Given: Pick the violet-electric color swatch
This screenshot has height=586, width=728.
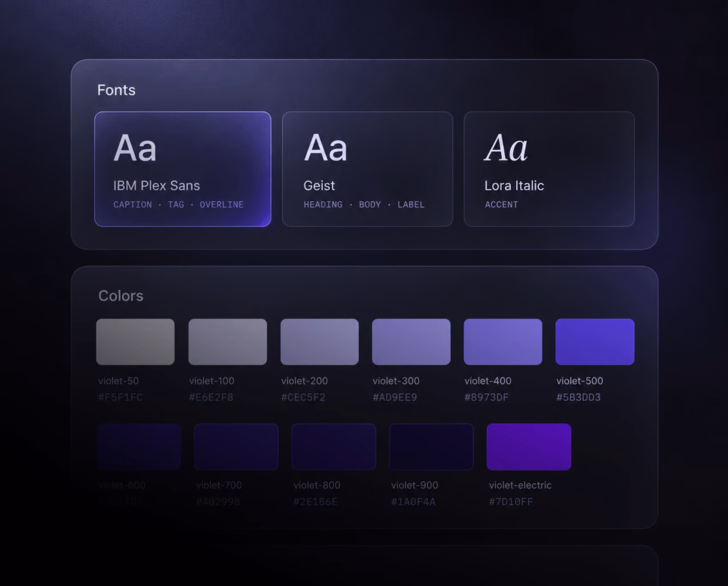Looking at the screenshot, I should tap(529, 447).
